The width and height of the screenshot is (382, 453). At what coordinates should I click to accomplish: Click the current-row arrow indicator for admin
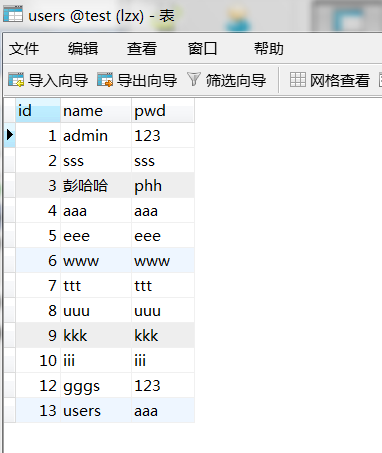click(x=10, y=135)
